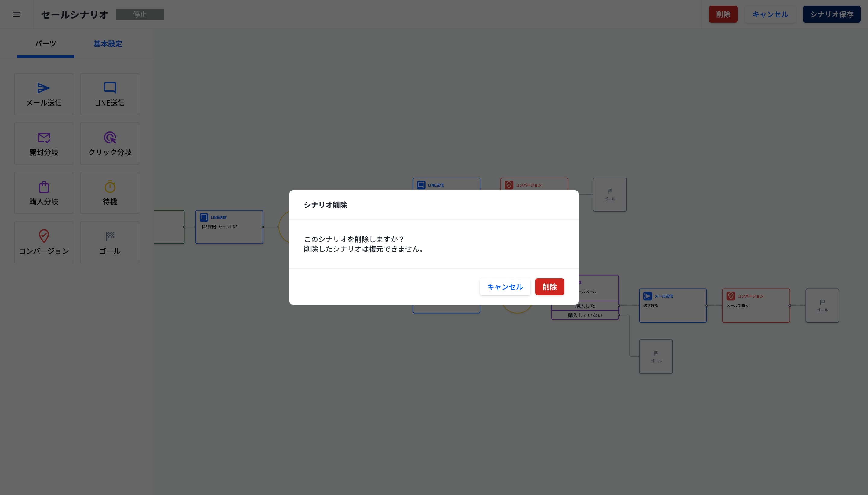This screenshot has width=868, height=495.
Task: Select the LINE送信 part icon
Action: (x=109, y=88)
